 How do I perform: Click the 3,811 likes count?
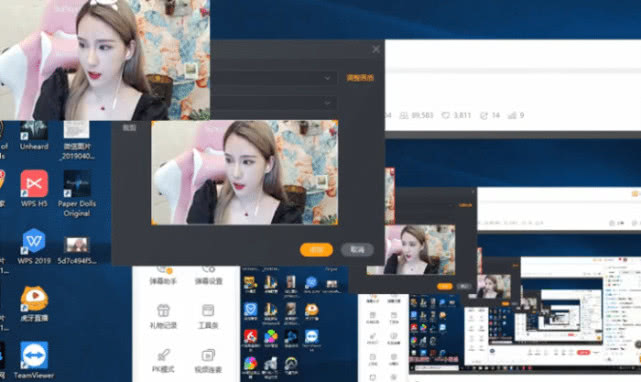pyautogui.click(x=462, y=116)
